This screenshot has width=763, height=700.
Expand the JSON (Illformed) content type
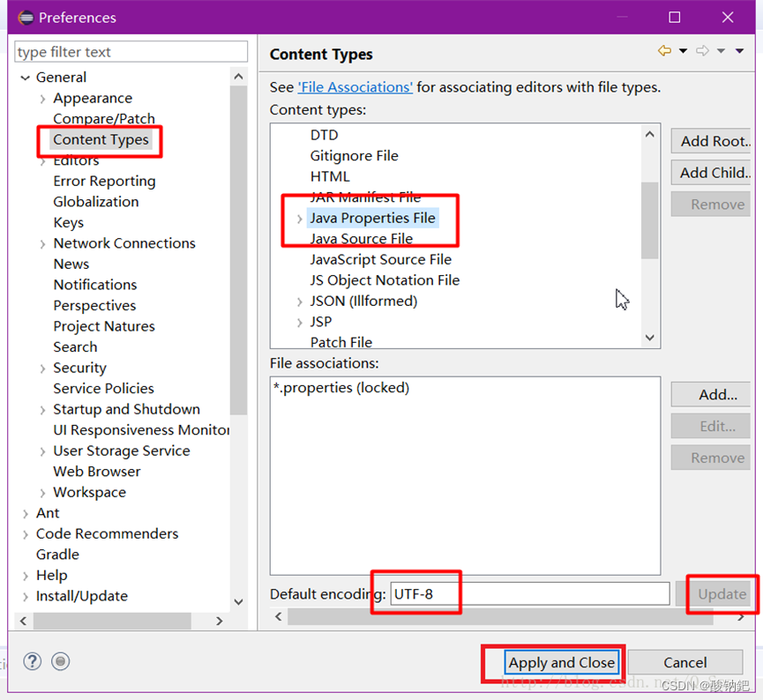pos(300,302)
